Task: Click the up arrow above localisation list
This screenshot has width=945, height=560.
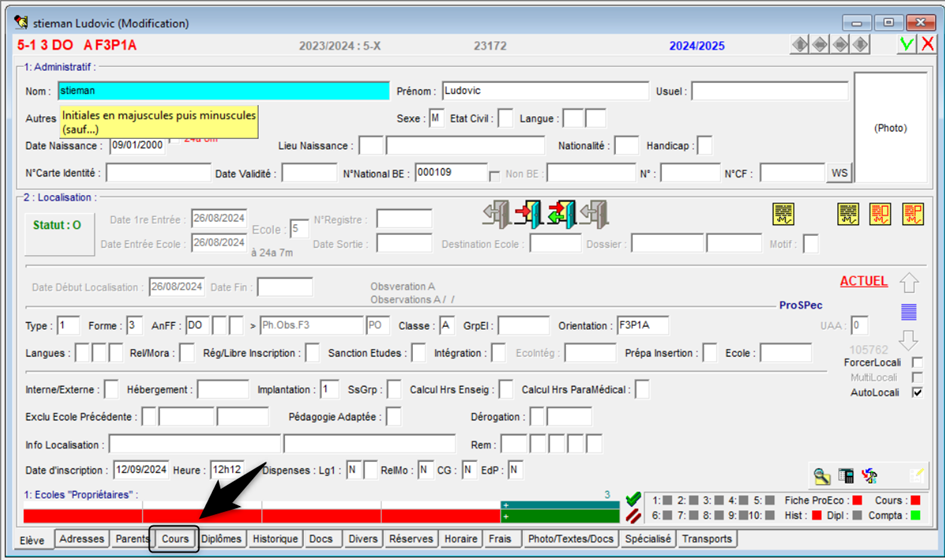Action: [x=909, y=284]
